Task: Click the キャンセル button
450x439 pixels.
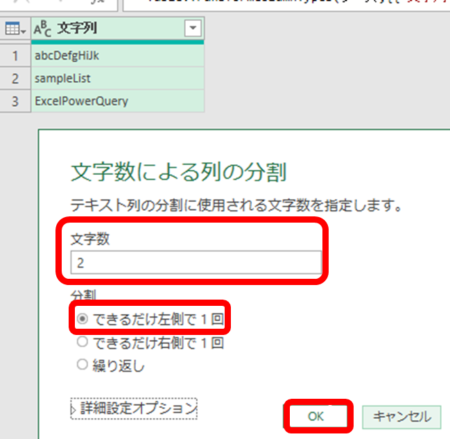Action: point(402,417)
